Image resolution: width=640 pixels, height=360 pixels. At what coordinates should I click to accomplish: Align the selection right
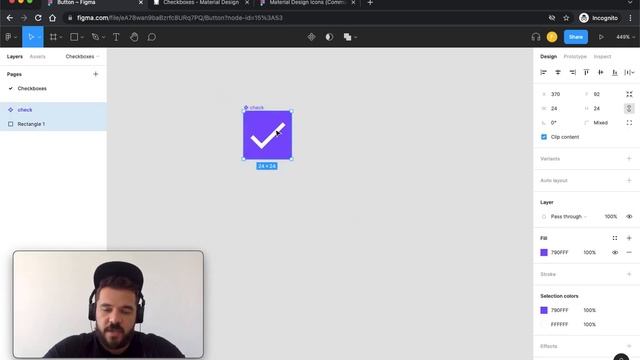pyautogui.click(x=572, y=72)
